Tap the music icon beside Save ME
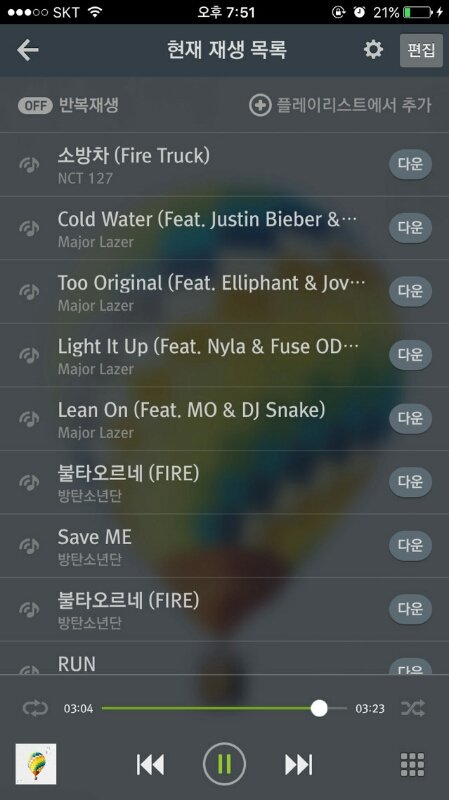Image resolution: width=449 pixels, height=800 pixels. tap(29, 545)
